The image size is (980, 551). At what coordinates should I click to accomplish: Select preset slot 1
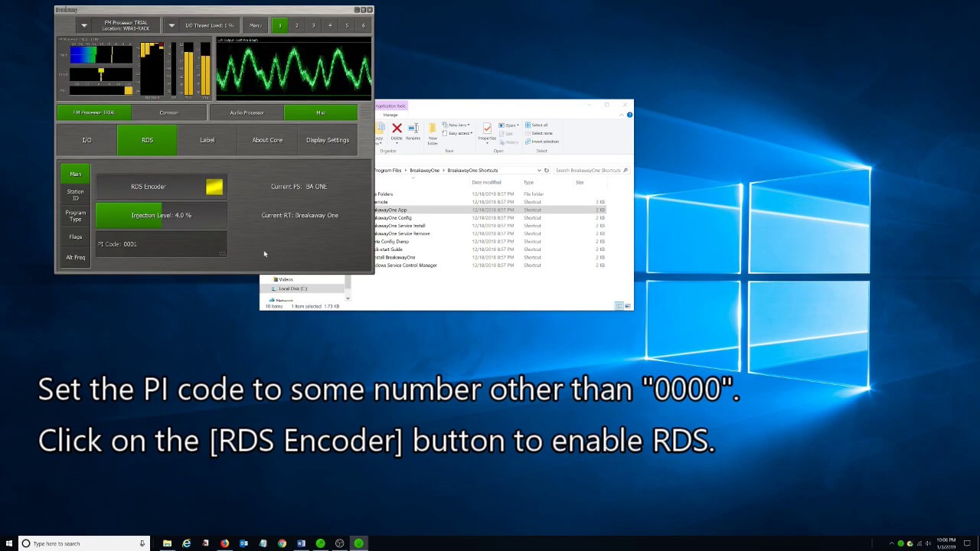[x=280, y=25]
